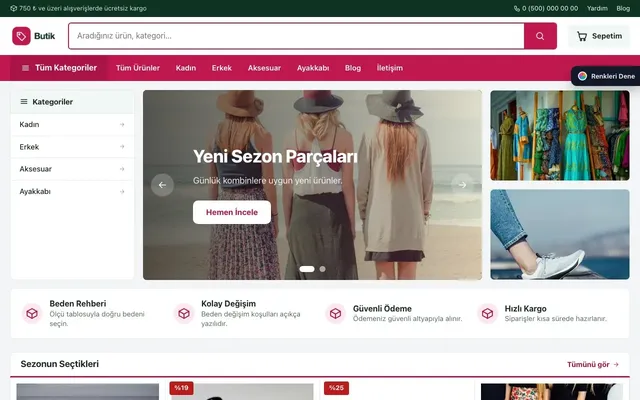Open Blog in the pink navigation bar
Viewport: 640px width, 400px height.
[353, 68]
